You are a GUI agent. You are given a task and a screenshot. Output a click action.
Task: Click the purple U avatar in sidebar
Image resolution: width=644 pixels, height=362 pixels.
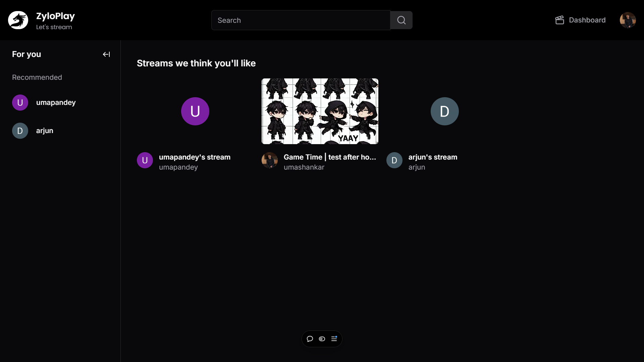[20, 103]
